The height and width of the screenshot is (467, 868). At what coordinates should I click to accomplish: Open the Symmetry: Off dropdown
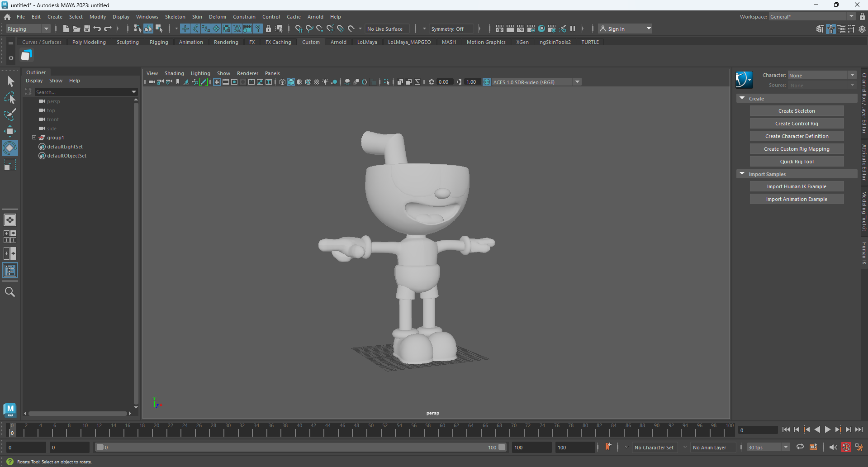click(451, 29)
